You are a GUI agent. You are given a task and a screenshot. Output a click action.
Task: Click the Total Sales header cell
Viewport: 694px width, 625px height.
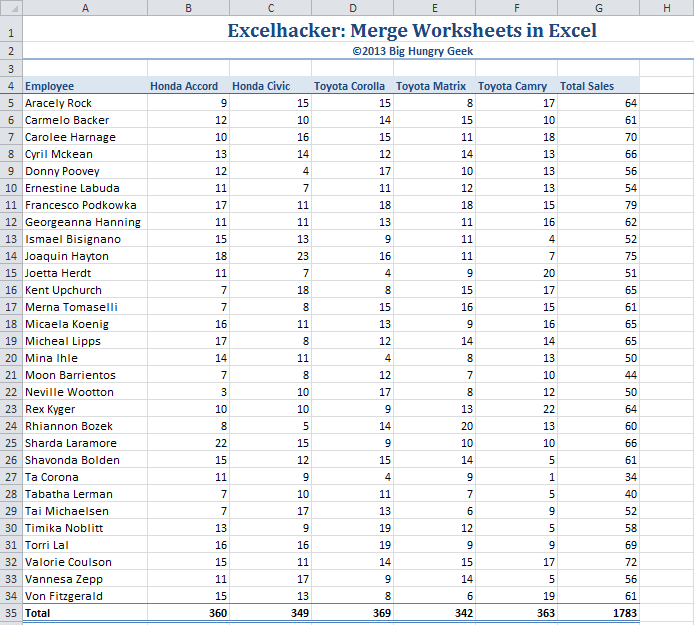598,86
